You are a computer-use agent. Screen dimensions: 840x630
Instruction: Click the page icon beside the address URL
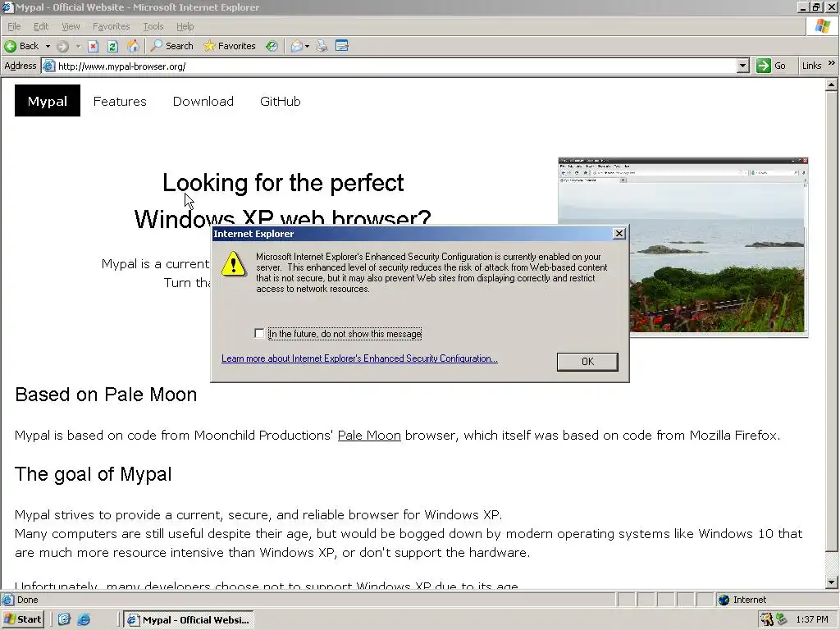[48, 66]
